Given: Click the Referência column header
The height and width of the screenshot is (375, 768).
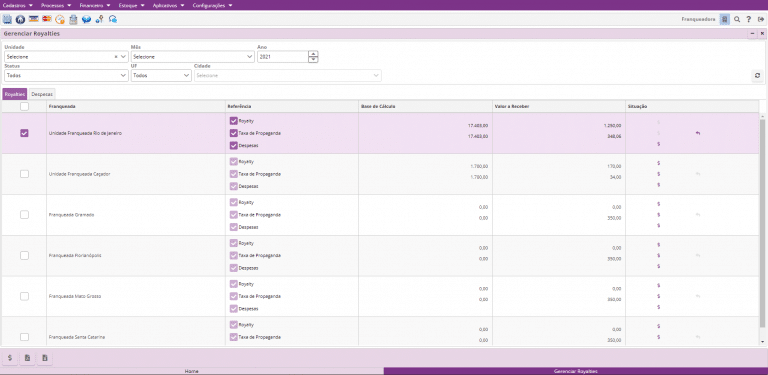Looking at the screenshot, I should (292, 106).
